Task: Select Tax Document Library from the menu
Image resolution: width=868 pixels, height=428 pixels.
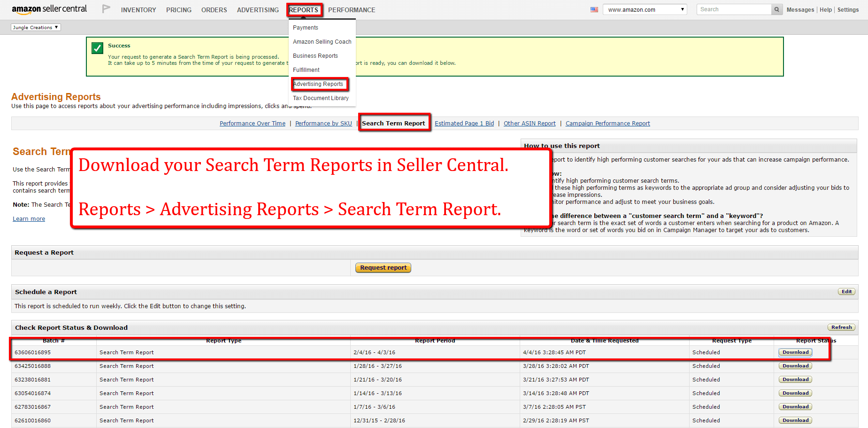Action: point(321,98)
